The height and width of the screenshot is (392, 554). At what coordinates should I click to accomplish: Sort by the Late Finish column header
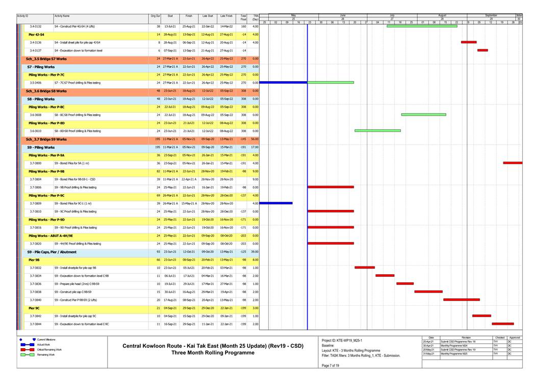[226, 17]
